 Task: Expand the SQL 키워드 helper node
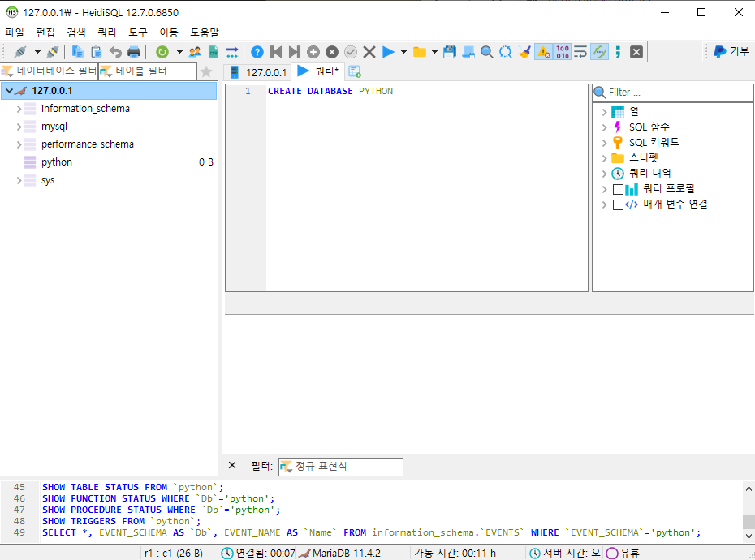604,143
